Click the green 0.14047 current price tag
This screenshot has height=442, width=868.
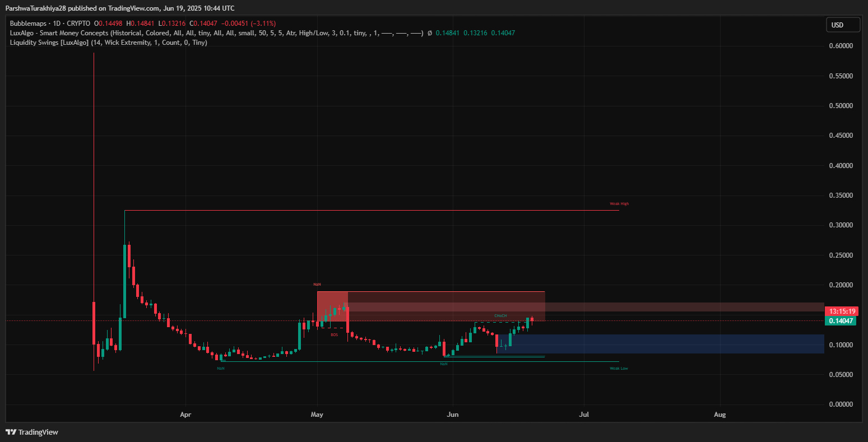[x=841, y=321]
